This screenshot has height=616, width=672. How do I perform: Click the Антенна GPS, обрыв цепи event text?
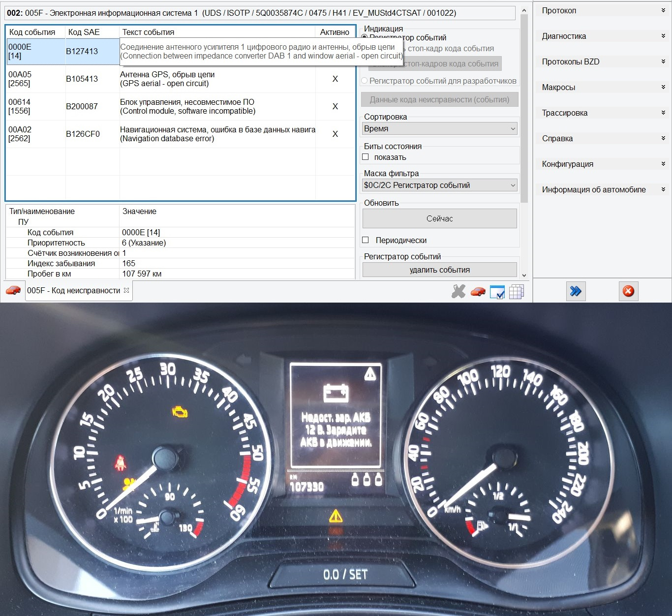click(x=167, y=74)
